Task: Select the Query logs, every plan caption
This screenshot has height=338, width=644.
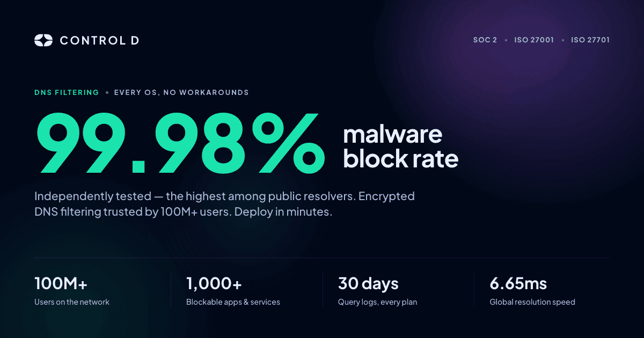Action: 377,302
